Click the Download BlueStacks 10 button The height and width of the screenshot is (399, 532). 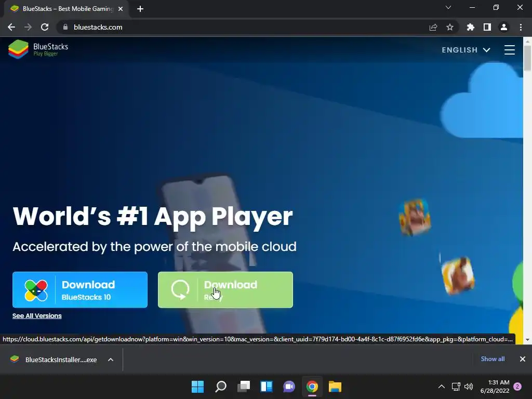click(x=80, y=290)
